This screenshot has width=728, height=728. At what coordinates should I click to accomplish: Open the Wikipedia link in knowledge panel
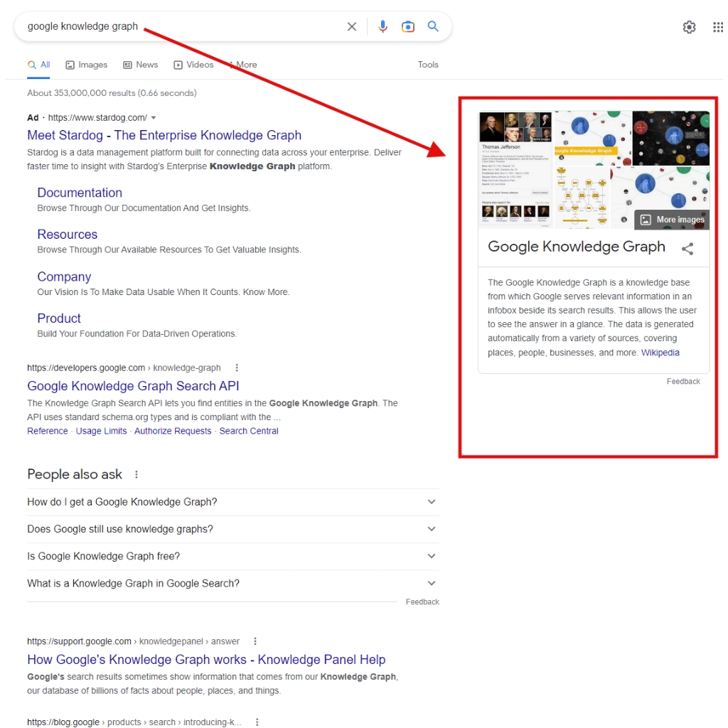pos(660,353)
